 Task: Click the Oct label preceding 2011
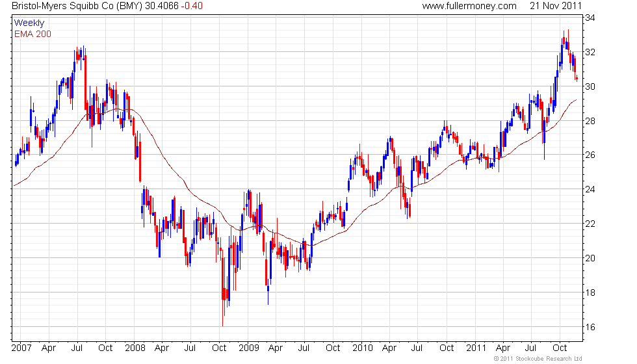447,348
